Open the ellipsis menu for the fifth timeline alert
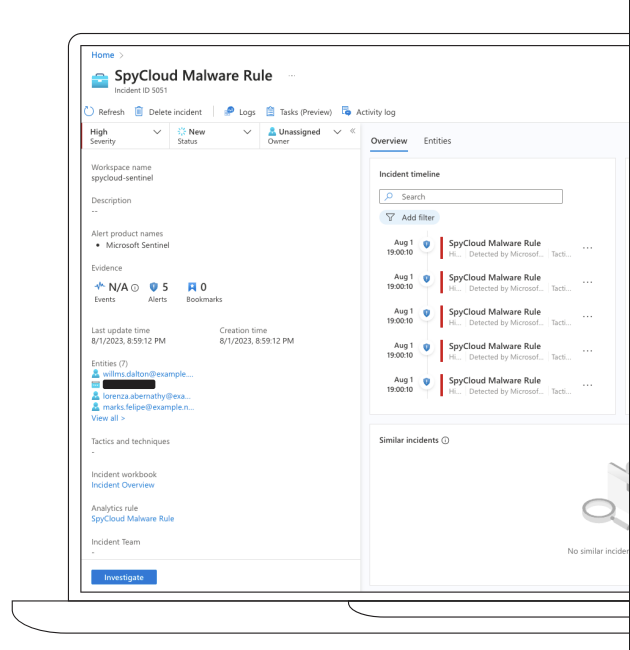The image size is (630, 650). coord(587,385)
